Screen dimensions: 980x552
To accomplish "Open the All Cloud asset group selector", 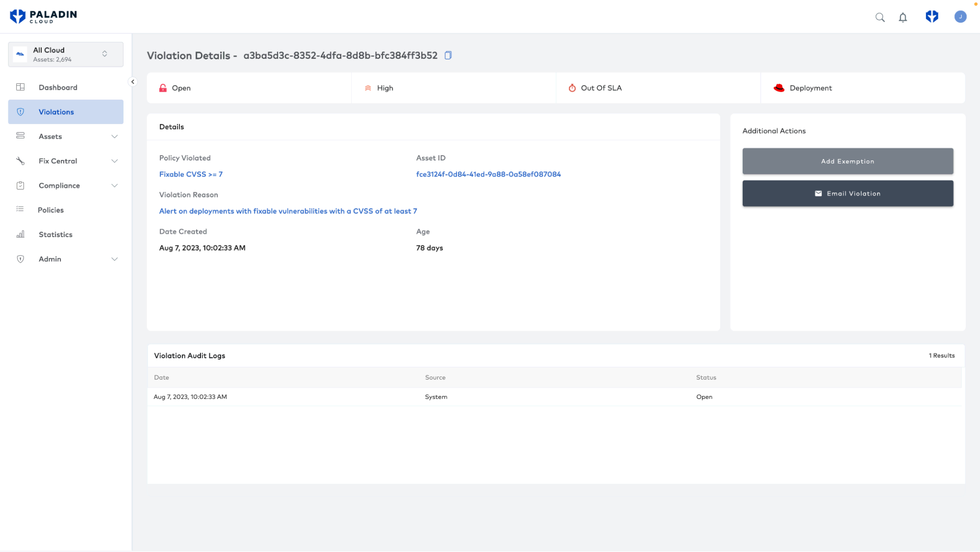I will pyautogui.click(x=66, y=54).
